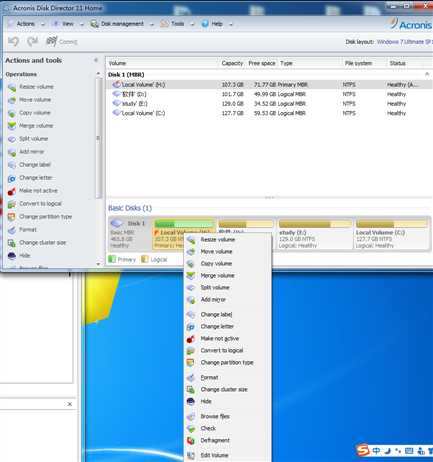
Task: Choose Change cluster size in context menu
Action: coord(228,390)
